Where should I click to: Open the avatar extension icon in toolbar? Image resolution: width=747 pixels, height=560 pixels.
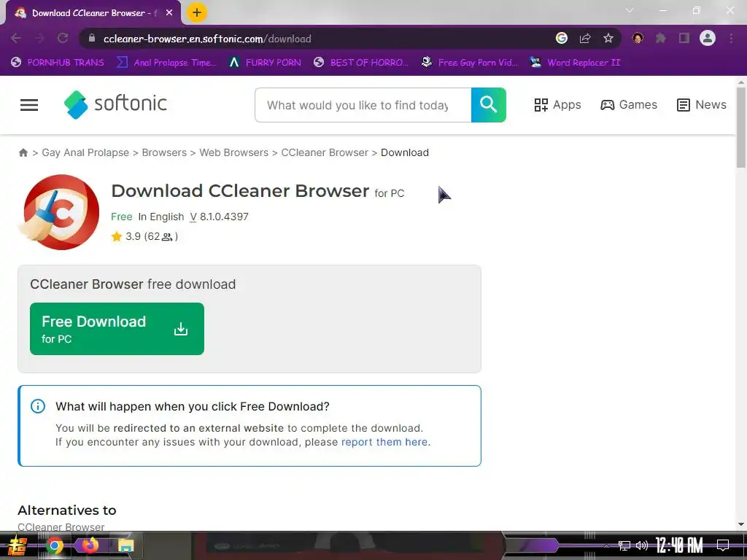tap(638, 38)
